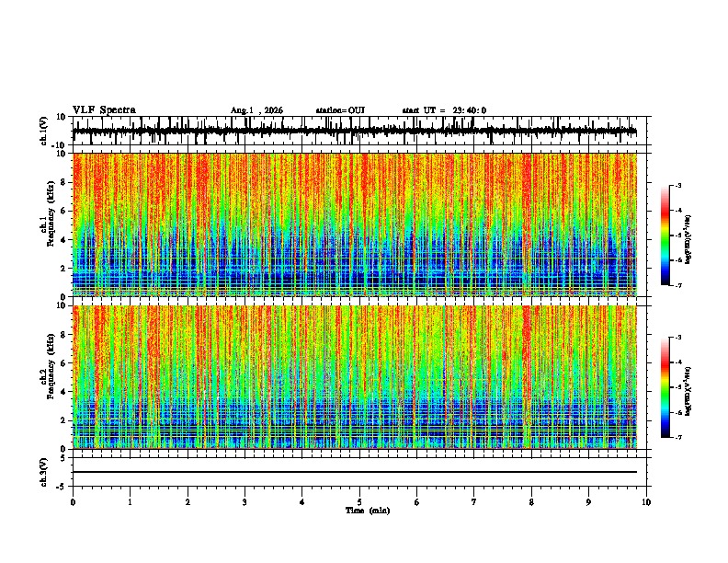
Task: Click the time-axis tick label "4"
Action: (302, 502)
